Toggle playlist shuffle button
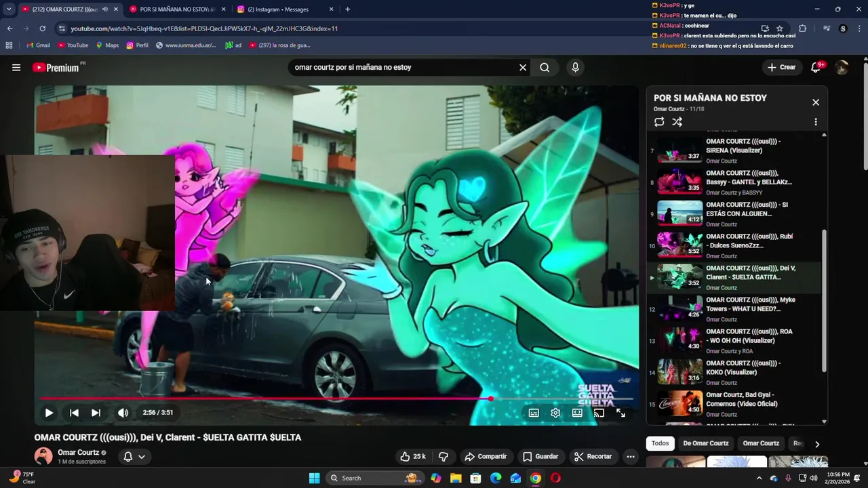 click(x=677, y=122)
